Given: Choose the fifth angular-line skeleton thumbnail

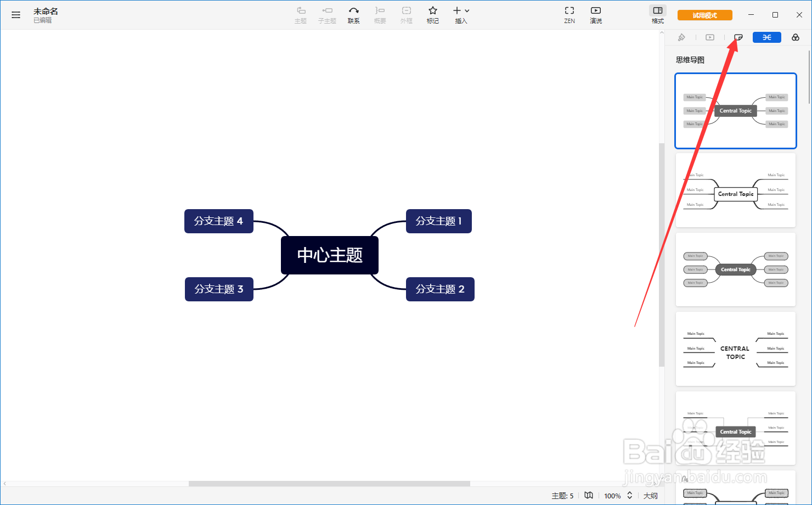Looking at the screenshot, I should (736, 428).
